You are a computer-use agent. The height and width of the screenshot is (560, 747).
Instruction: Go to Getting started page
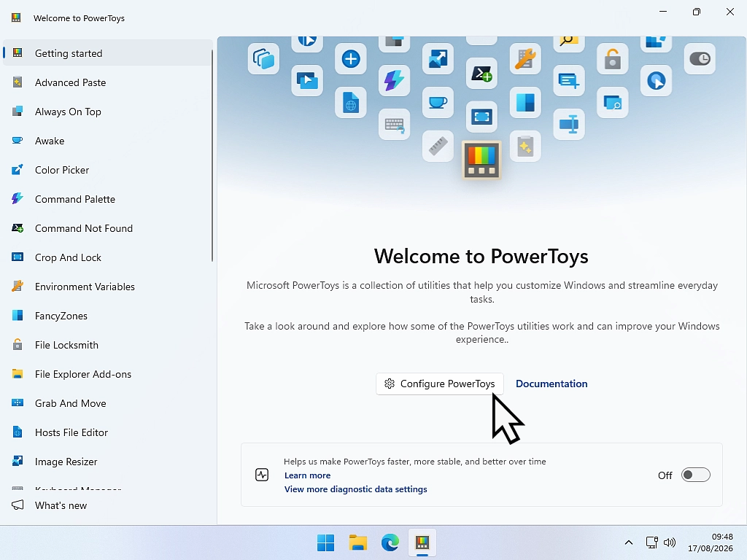(x=108, y=52)
